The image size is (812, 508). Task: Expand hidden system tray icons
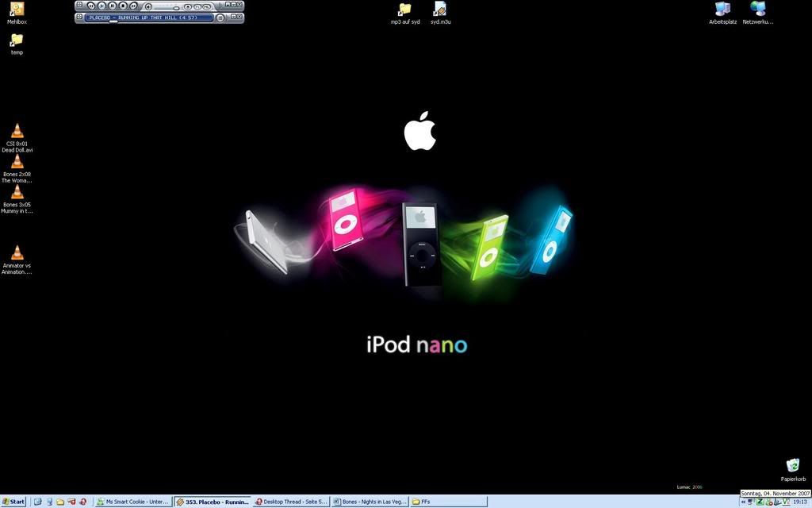[743, 502]
